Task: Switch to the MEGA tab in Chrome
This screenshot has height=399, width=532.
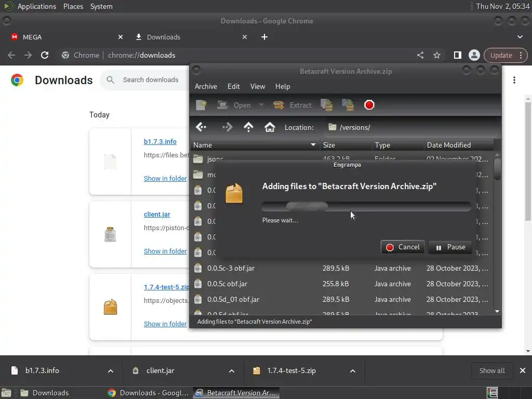Action: click(64, 37)
